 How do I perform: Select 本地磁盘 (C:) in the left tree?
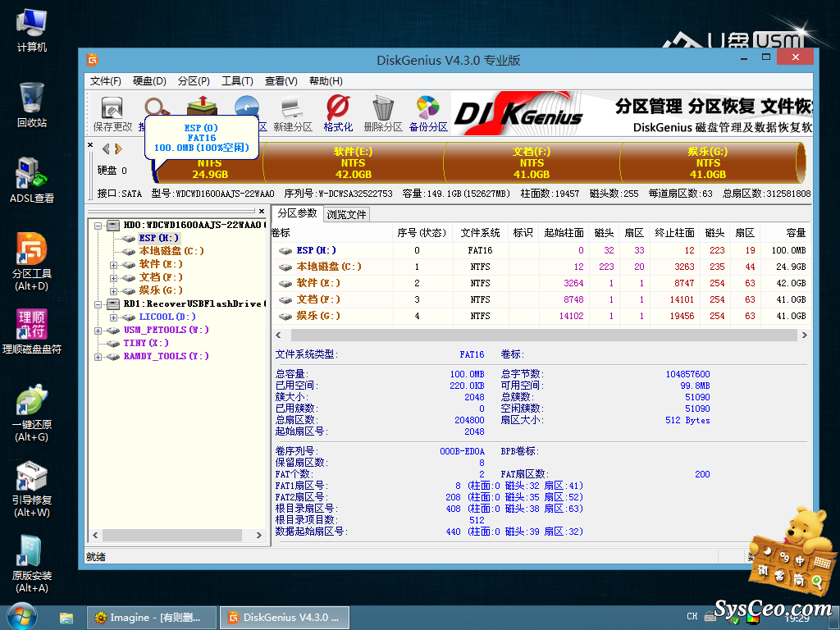click(171, 251)
